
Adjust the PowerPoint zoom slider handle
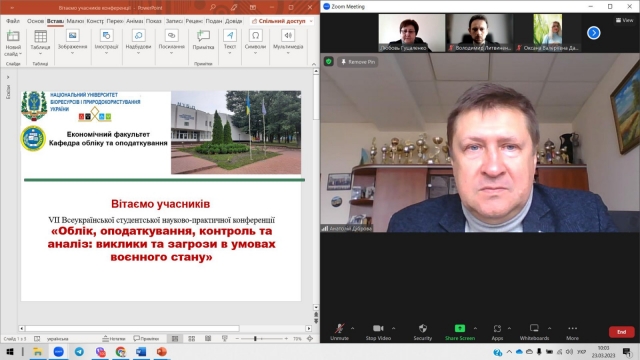point(255,338)
